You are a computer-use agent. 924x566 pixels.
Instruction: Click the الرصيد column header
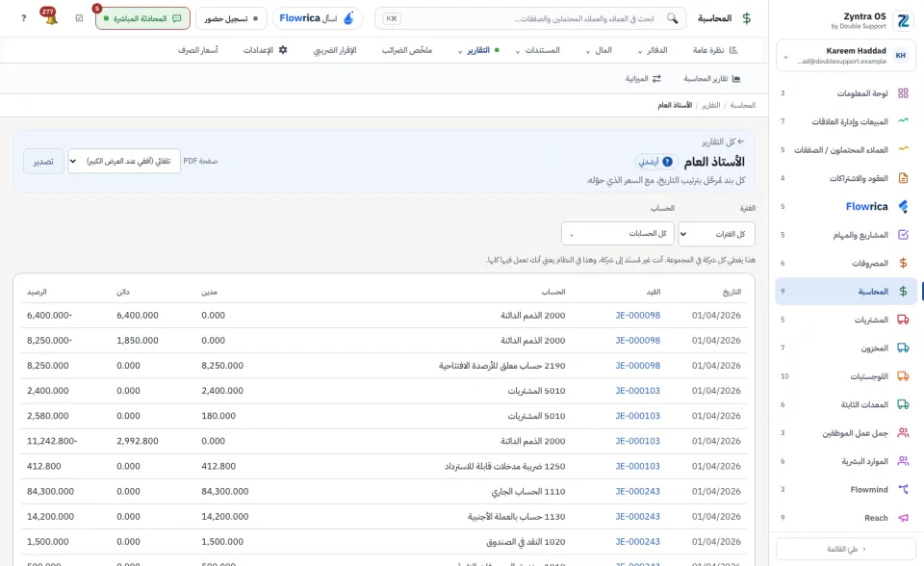click(x=37, y=292)
